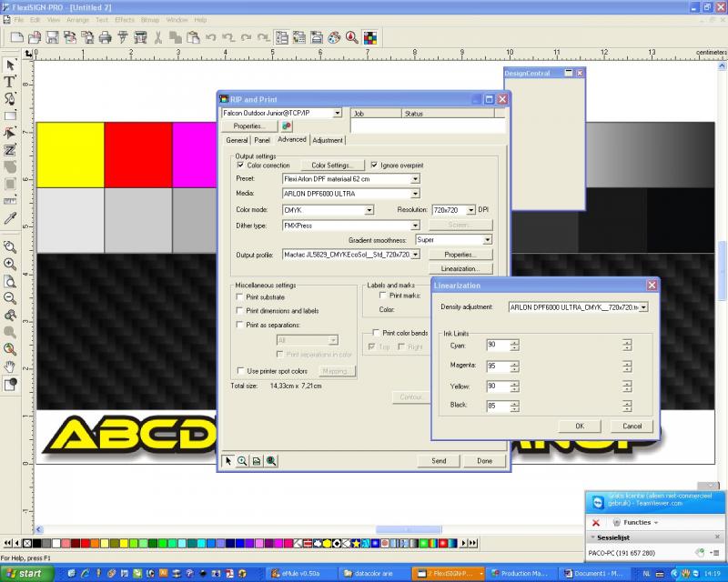Enable Print as separations
Image resolution: width=728 pixels, height=582 pixels.
click(x=240, y=325)
